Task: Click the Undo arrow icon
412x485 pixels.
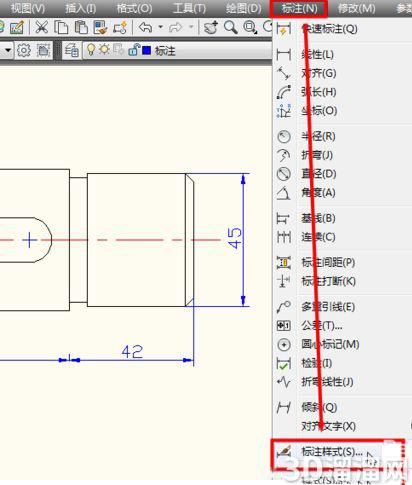Action: (x=146, y=27)
